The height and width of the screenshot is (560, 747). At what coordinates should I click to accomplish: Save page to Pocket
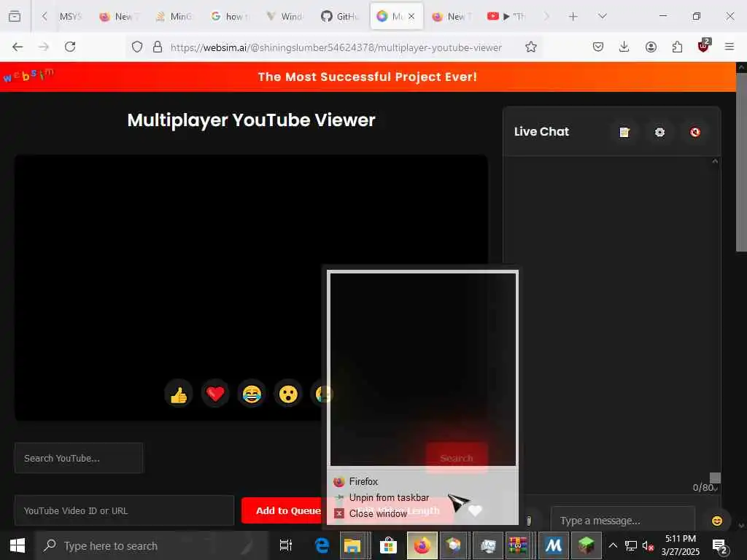[x=598, y=47]
